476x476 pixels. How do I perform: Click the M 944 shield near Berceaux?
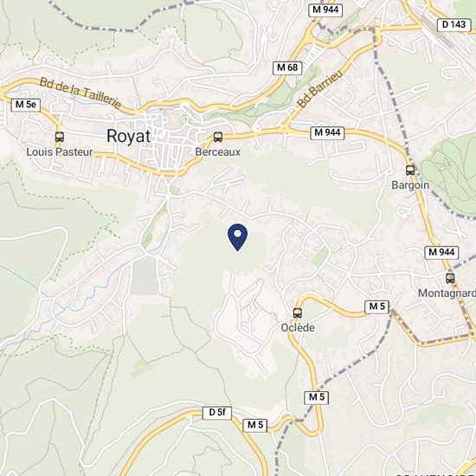327,133
